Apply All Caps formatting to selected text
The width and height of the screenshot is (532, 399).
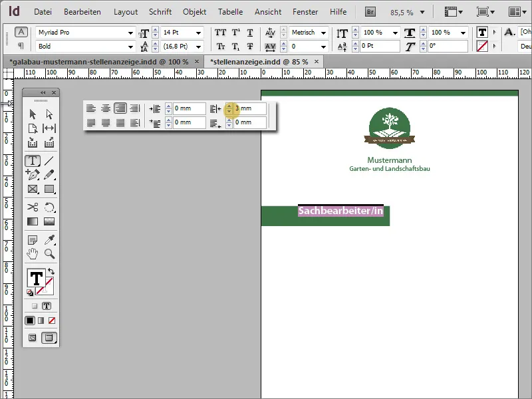pos(219,31)
